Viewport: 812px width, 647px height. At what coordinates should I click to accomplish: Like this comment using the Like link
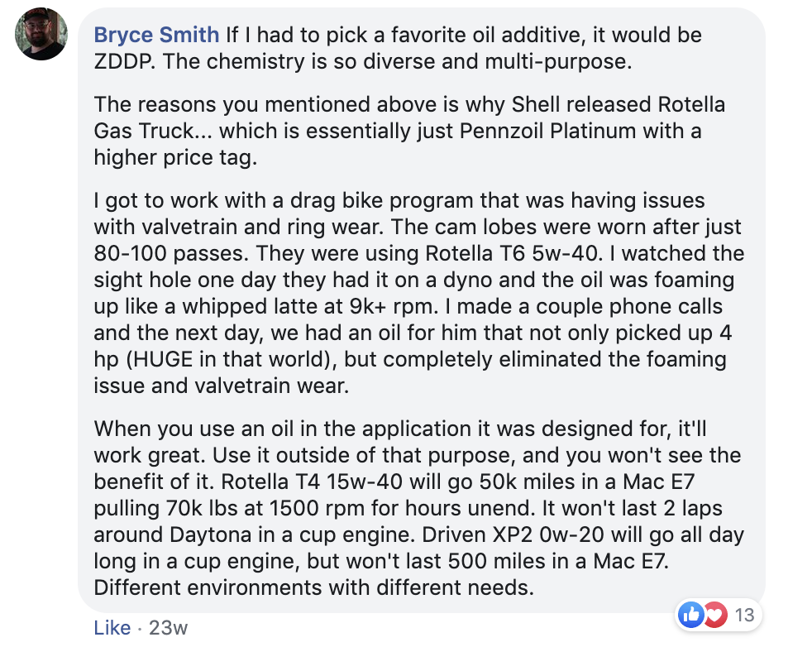click(x=112, y=628)
